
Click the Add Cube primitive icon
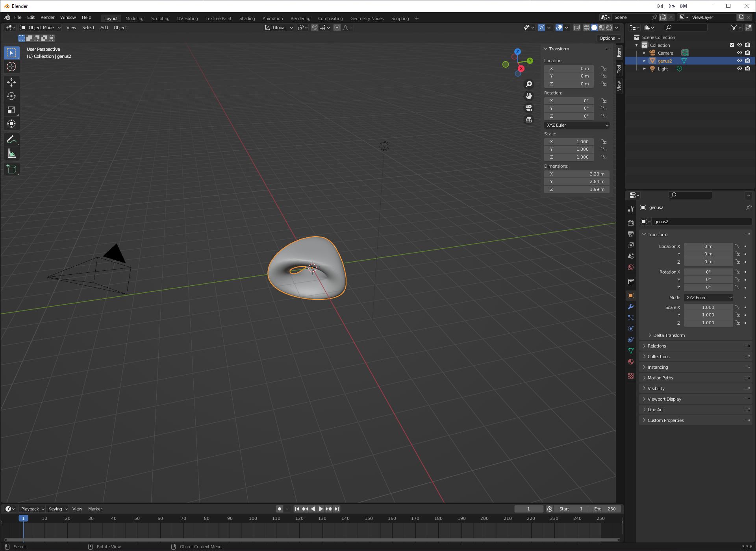[x=11, y=169]
